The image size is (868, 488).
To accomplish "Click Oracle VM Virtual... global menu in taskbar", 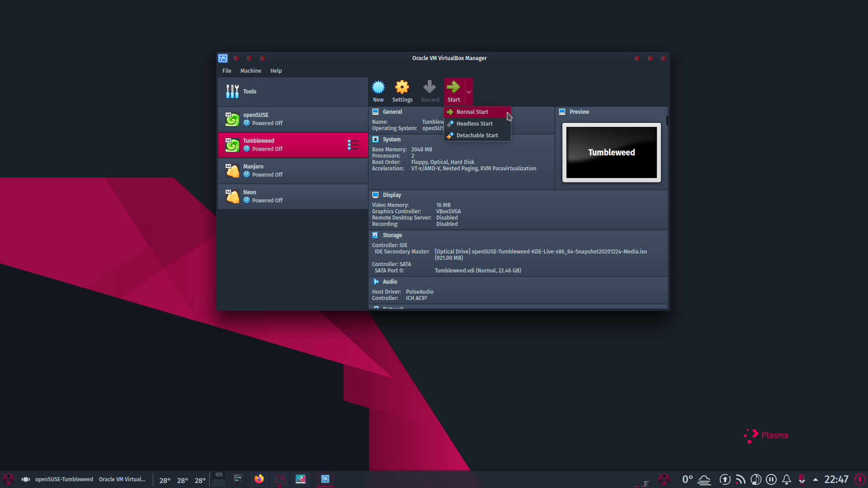I will [x=122, y=479].
